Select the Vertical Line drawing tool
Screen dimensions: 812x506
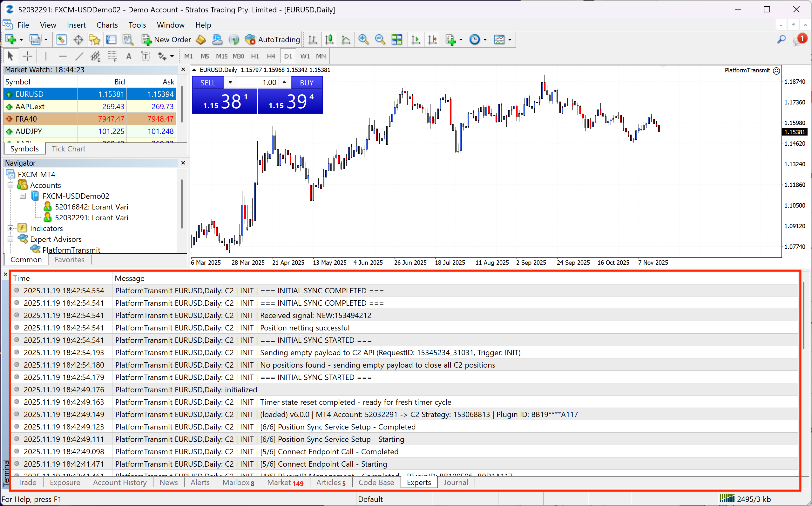point(46,56)
